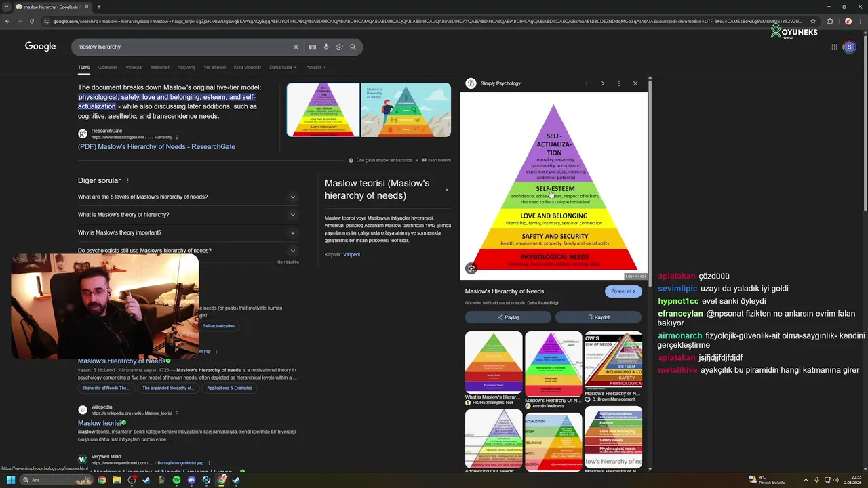Close the image preview panel
868x488 pixels.
pos(635,83)
